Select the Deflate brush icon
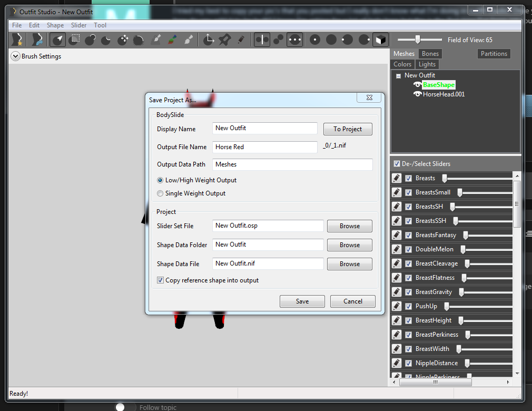Image resolution: width=532 pixels, height=411 pixels. coord(106,40)
